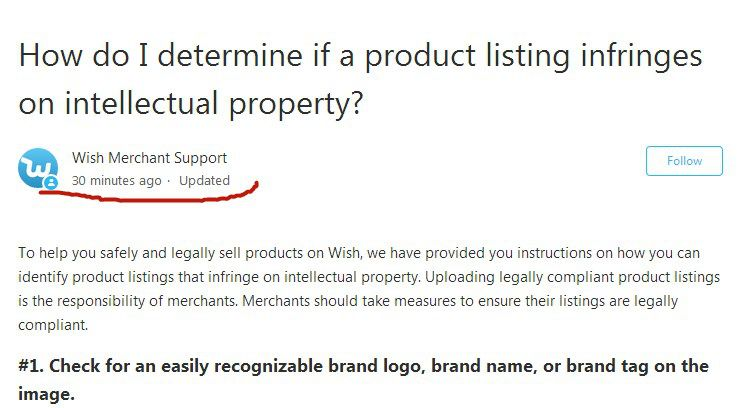
Task: Click the sentence 'Merchants should take measures'
Action: point(460,301)
